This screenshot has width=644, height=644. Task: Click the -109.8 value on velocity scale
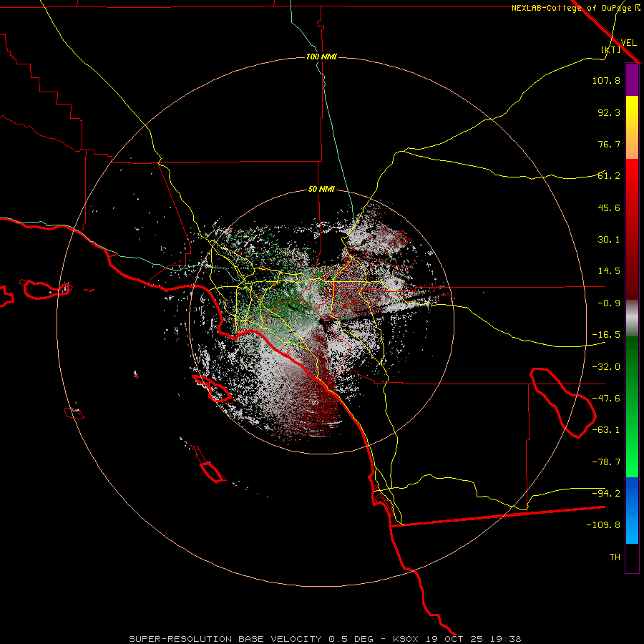[x=603, y=525]
